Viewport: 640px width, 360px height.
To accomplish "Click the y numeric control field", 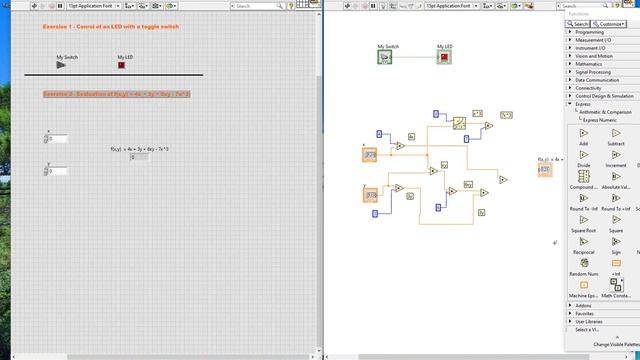I will point(58,171).
